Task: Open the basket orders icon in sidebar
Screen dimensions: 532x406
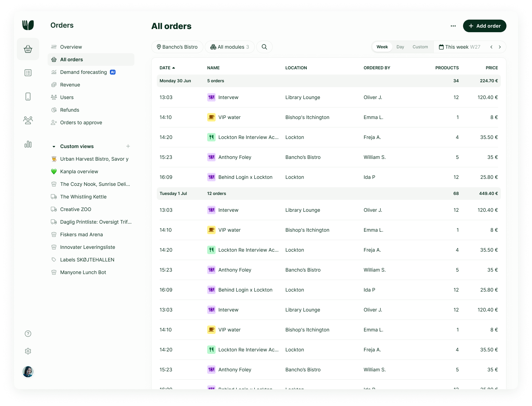Action: [28, 49]
